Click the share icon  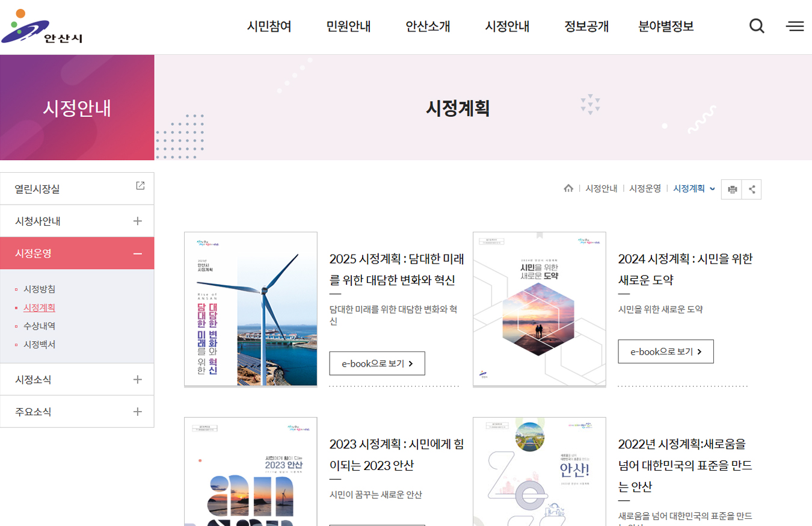tap(752, 189)
